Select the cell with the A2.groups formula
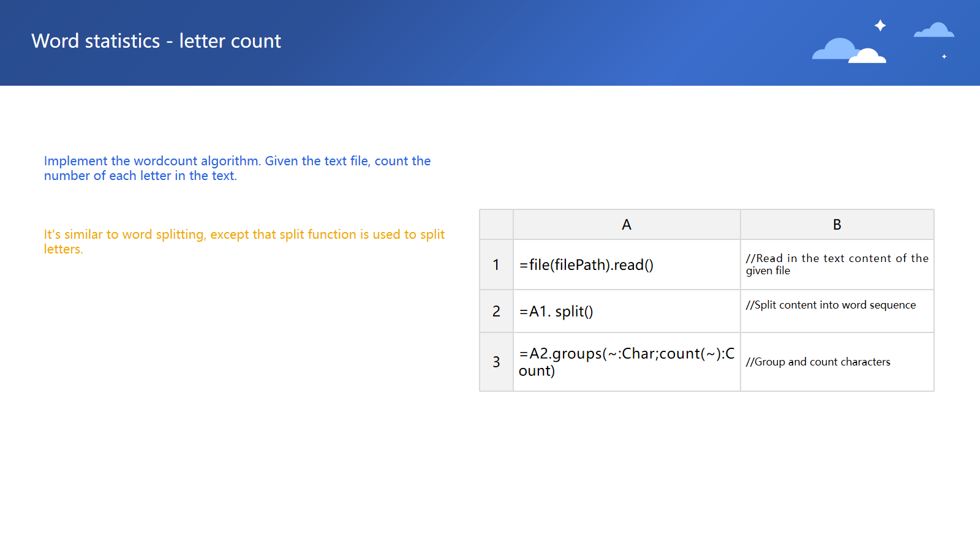 tap(626, 362)
